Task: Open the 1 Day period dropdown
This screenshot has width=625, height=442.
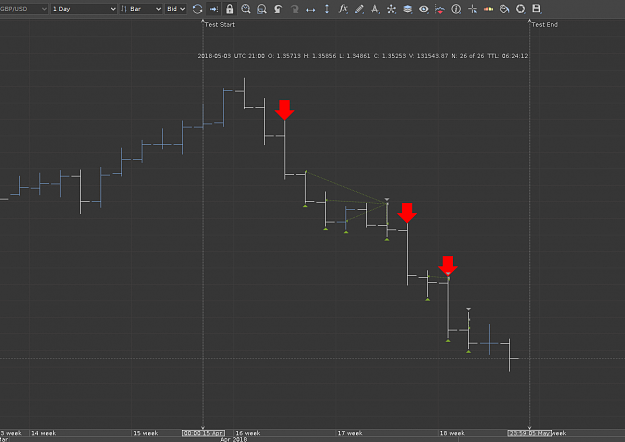Action: click(84, 9)
